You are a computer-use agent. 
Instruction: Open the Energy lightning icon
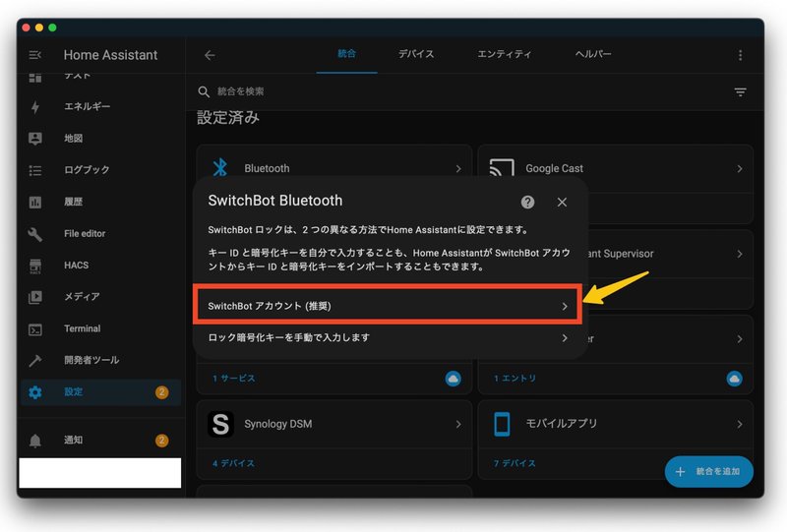point(35,107)
